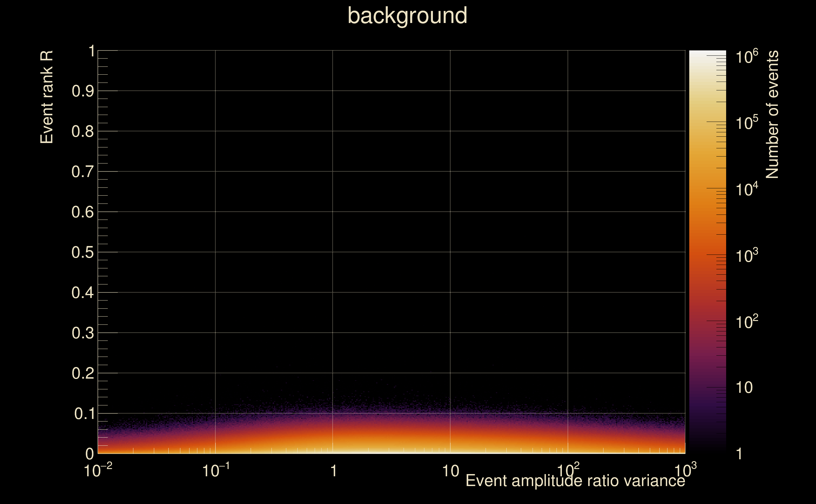Viewport: 816px width, 504px height.
Task: Click the 'Event amplitude ratio variance' x-axis label
Action: tap(575, 481)
